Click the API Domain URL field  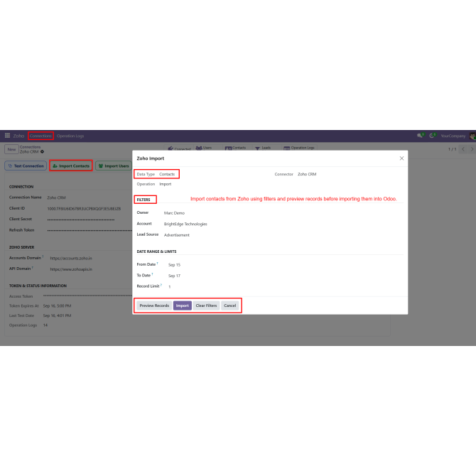pos(71,269)
